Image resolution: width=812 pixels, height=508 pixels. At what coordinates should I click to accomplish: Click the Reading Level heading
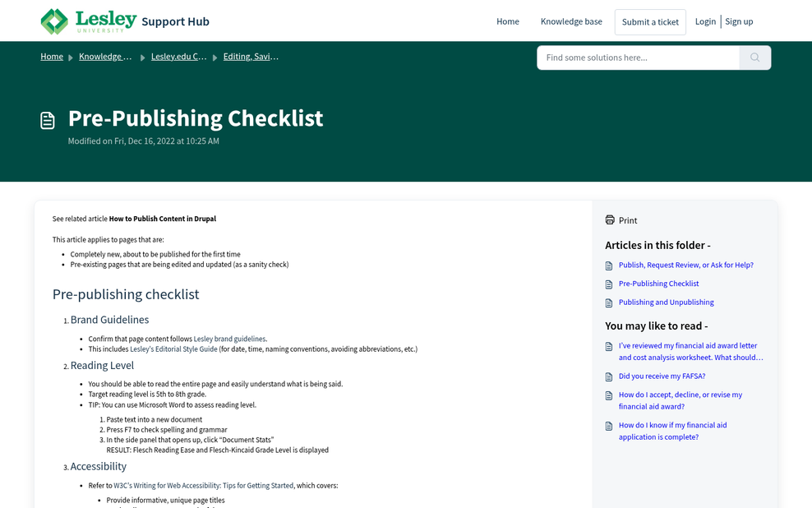tap(102, 365)
